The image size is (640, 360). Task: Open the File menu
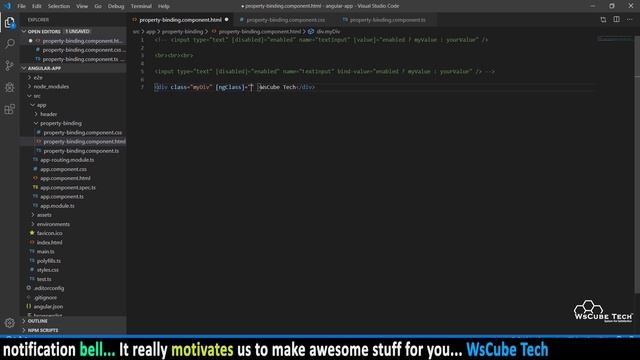click(x=21, y=6)
